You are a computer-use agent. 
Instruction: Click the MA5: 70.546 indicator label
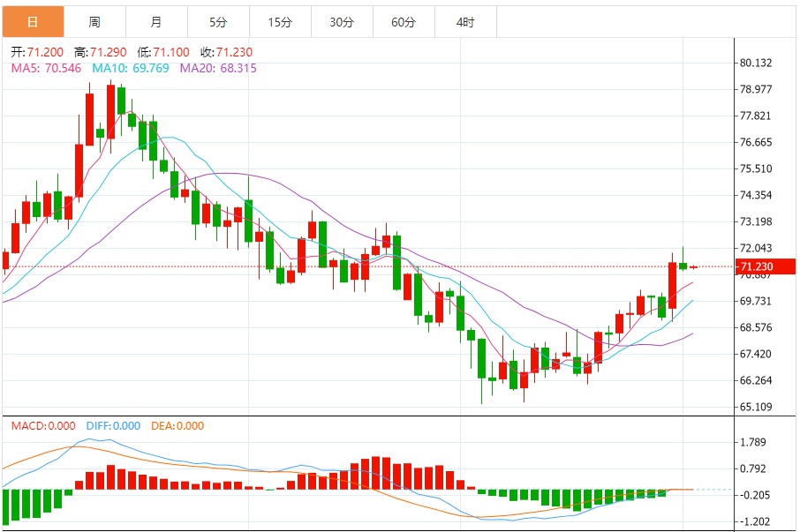(46, 68)
